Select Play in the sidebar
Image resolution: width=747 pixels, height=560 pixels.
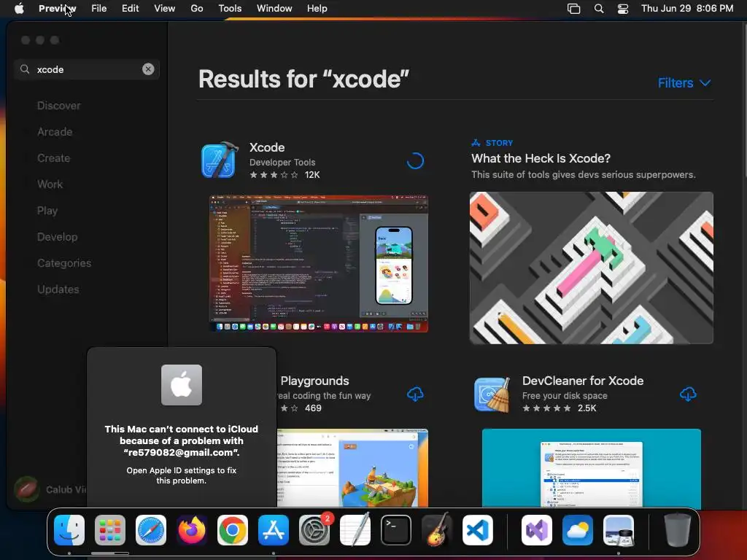[47, 211]
